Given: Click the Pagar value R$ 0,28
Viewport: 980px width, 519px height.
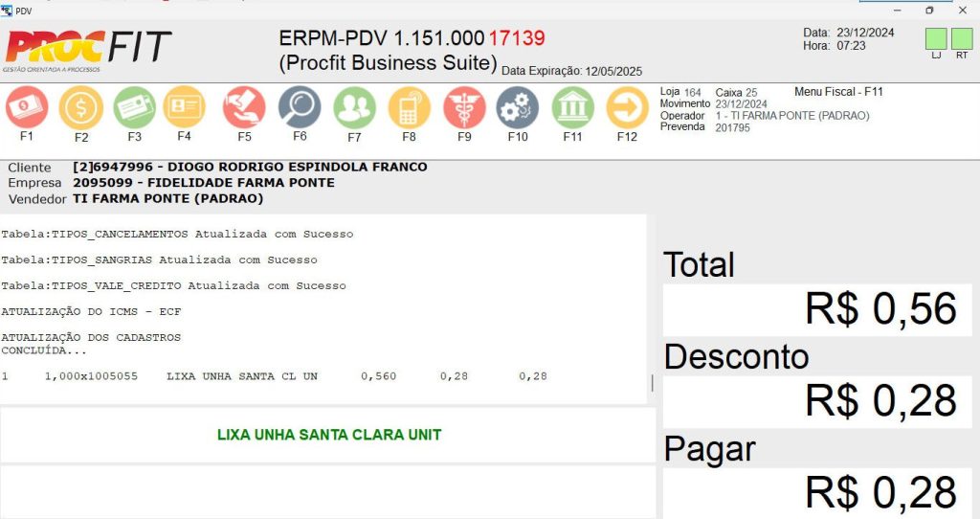Looking at the screenshot, I should pos(880,492).
